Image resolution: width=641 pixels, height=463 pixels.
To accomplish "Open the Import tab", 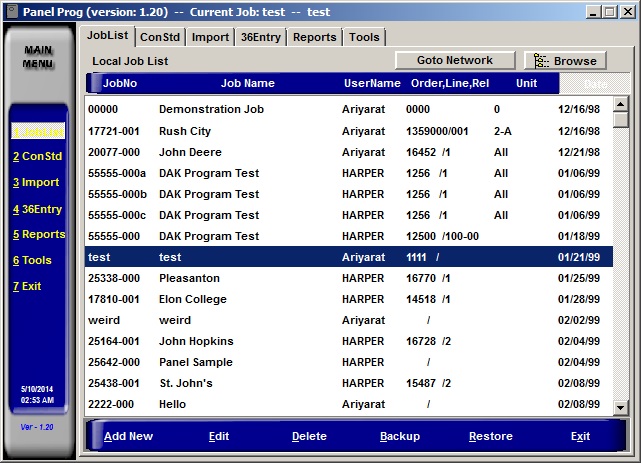I will click(x=210, y=37).
